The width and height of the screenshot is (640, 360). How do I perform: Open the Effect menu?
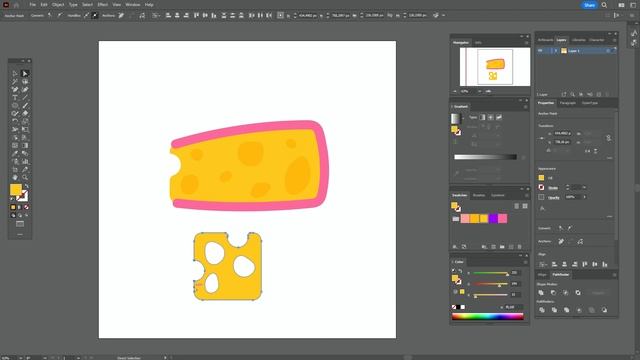(x=102, y=4)
